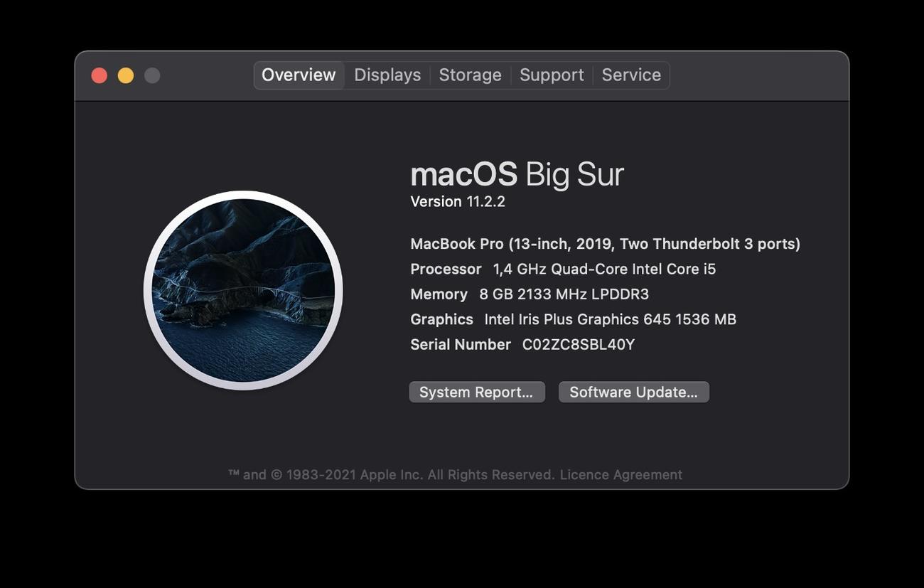This screenshot has width=924, height=588.
Task: Click the Processor 1,4 GHz Quad-Core value
Action: tap(604, 269)
